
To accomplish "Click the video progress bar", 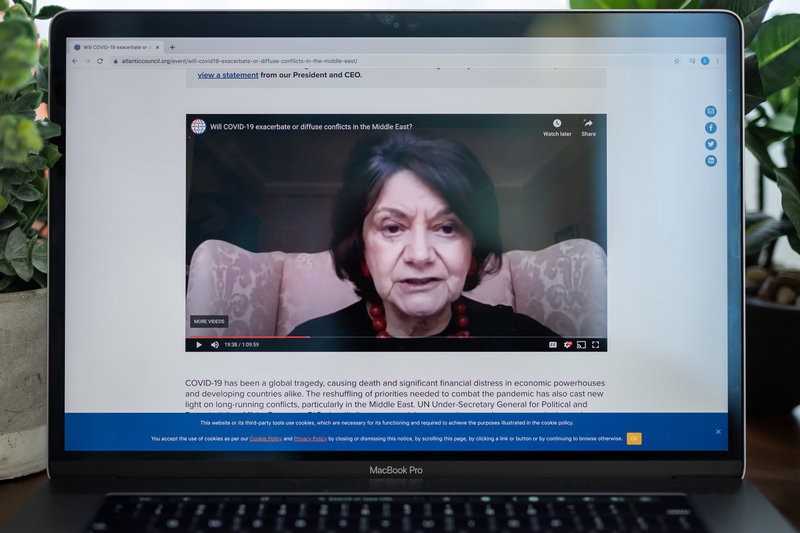I will click(x=396, y=337).
